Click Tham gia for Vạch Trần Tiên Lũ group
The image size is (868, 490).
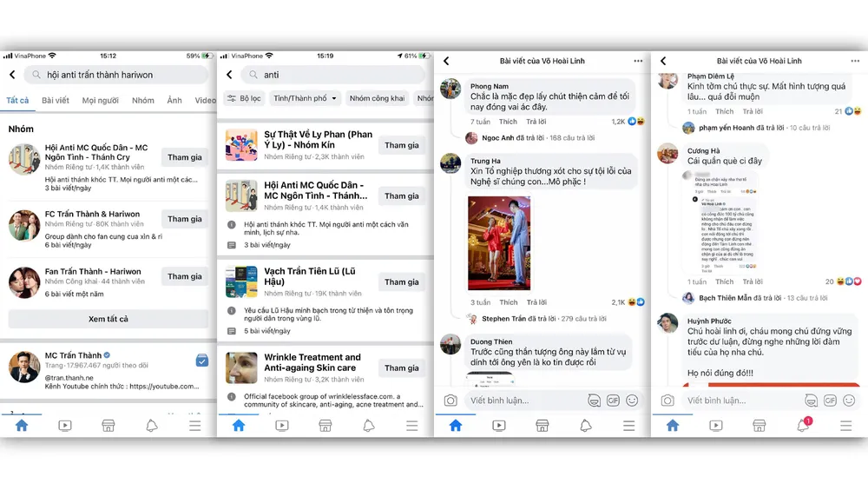tap(402, 281)
